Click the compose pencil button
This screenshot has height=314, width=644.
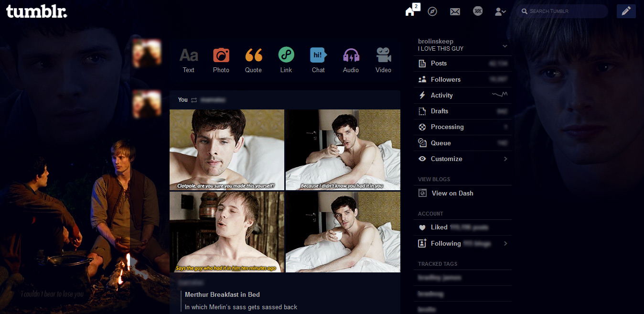point(626,11)
